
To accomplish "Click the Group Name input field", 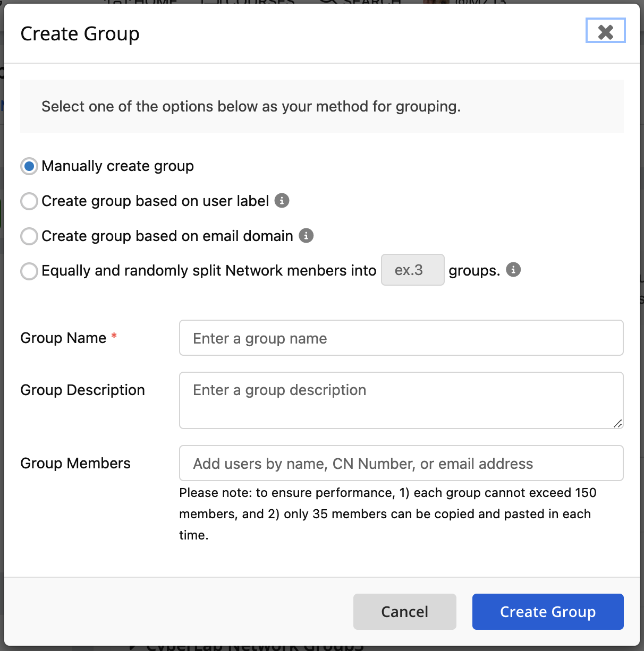I will [401, 338].
